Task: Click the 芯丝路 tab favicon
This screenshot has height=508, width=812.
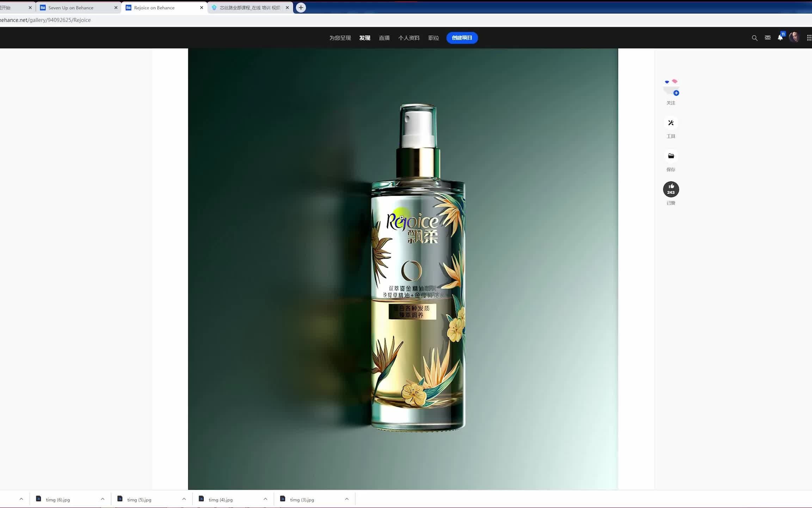Action: tap(214, 7)
